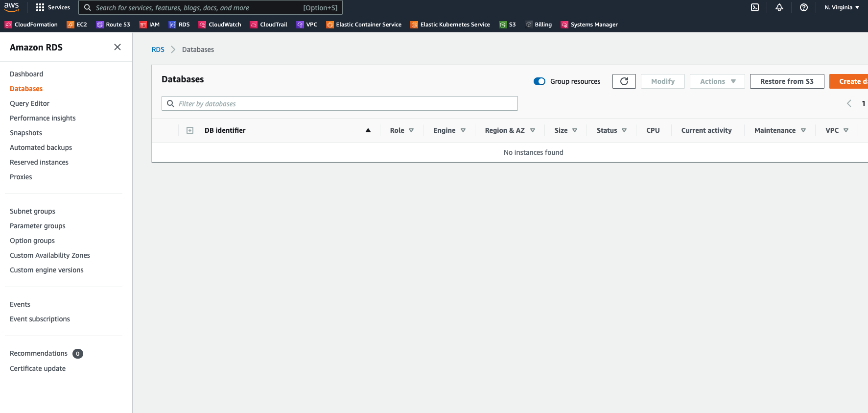Open the N. Virginia region selector
Image resolution: width=868 pixels, height=413 pixels.
842,7
